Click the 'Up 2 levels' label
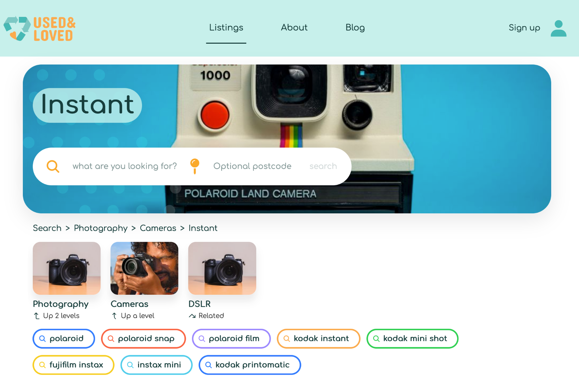Image resolution: width=579 pixels, height=392 pixels. click(61, 316)
